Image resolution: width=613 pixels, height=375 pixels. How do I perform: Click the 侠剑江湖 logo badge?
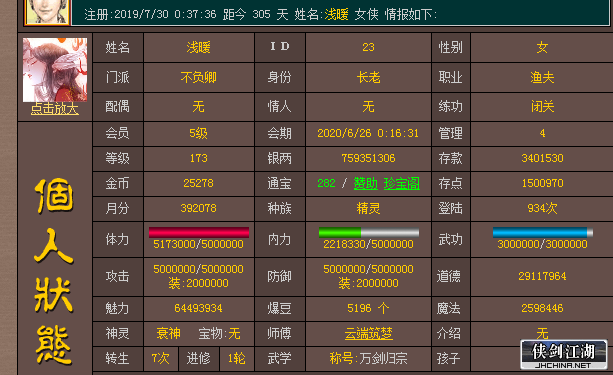click(563, 355)
